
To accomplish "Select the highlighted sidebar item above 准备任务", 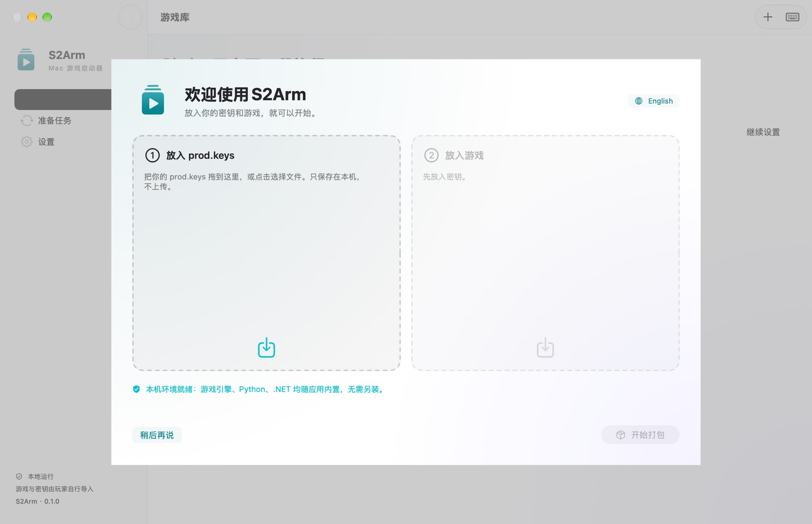I will tap(63, 99).
